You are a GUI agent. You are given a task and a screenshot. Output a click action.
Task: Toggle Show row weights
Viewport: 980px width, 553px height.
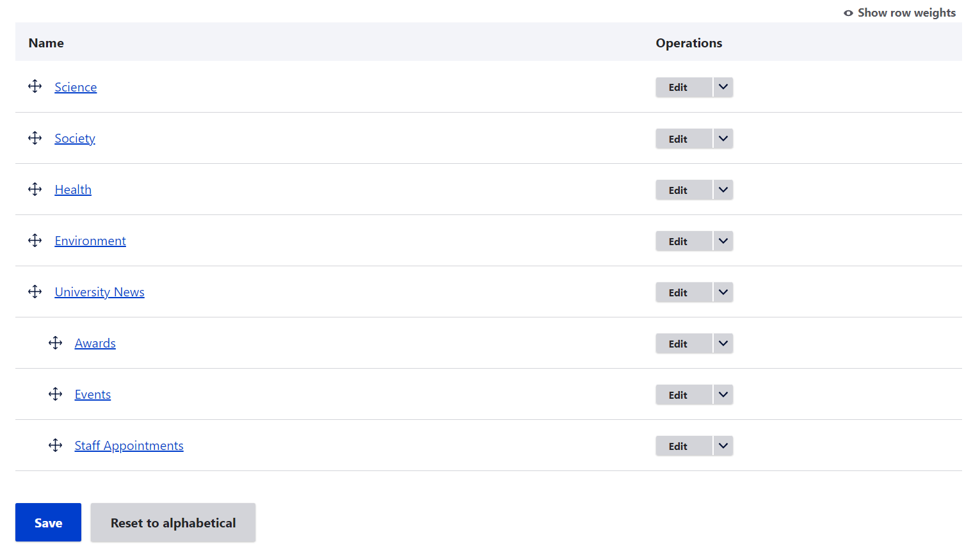click(899, 13)
